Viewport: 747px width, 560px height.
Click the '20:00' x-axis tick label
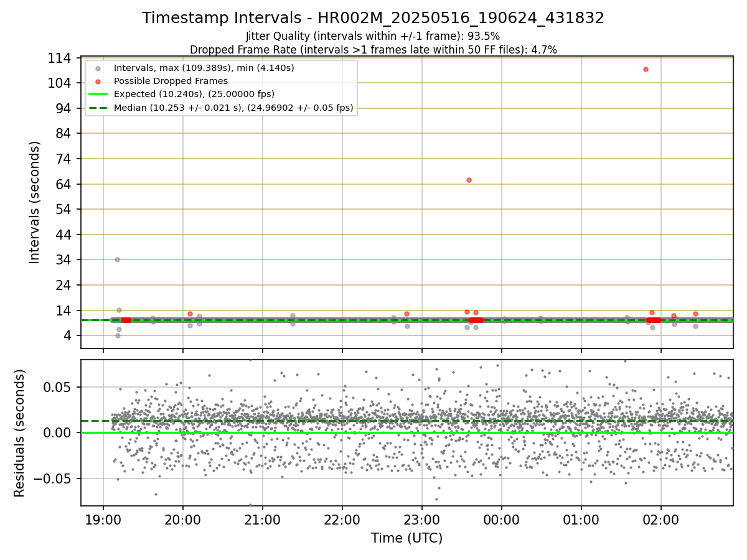(x=183, y=520)
